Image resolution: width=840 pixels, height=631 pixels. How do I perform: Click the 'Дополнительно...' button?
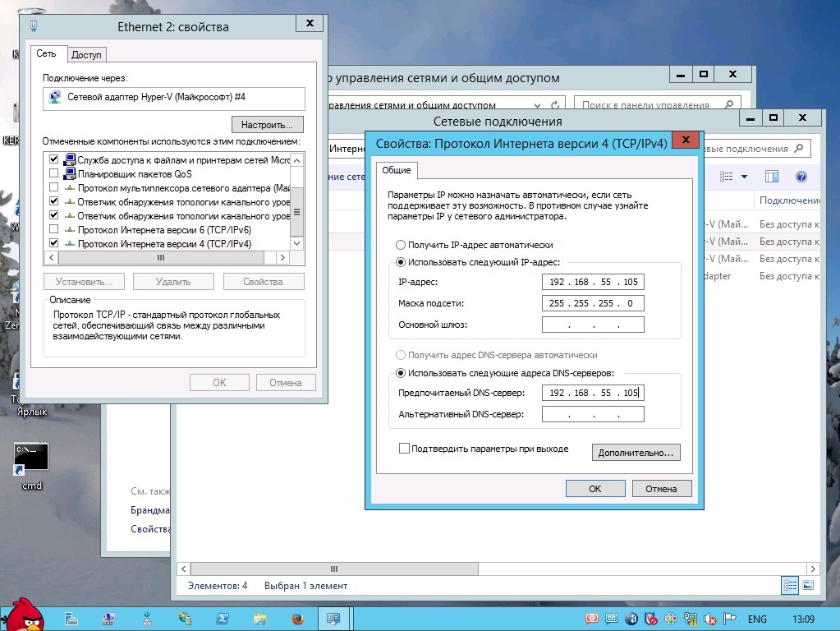(x=636, y=453)
